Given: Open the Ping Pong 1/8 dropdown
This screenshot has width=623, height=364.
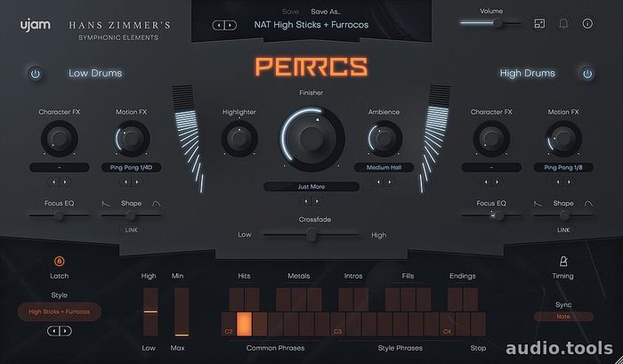Looking at the screenshot, I should pyautogui.click(x=563, y=167).
